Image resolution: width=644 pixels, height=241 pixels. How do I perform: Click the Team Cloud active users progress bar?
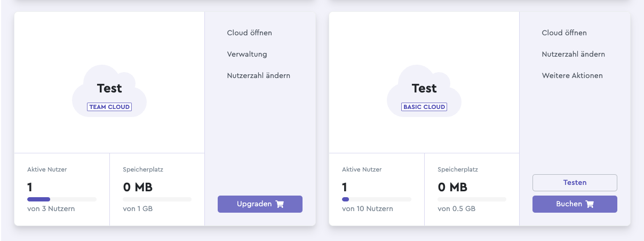[x=62, y=199]
